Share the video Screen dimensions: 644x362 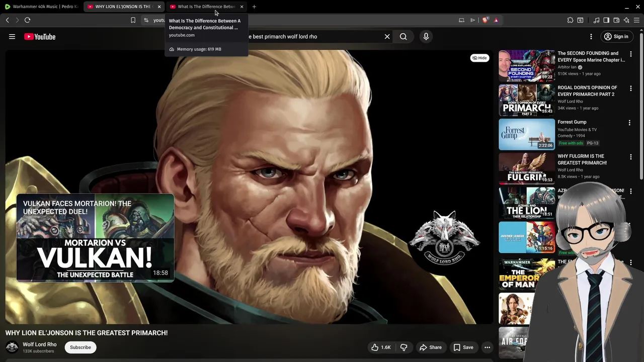pos(431,347)
